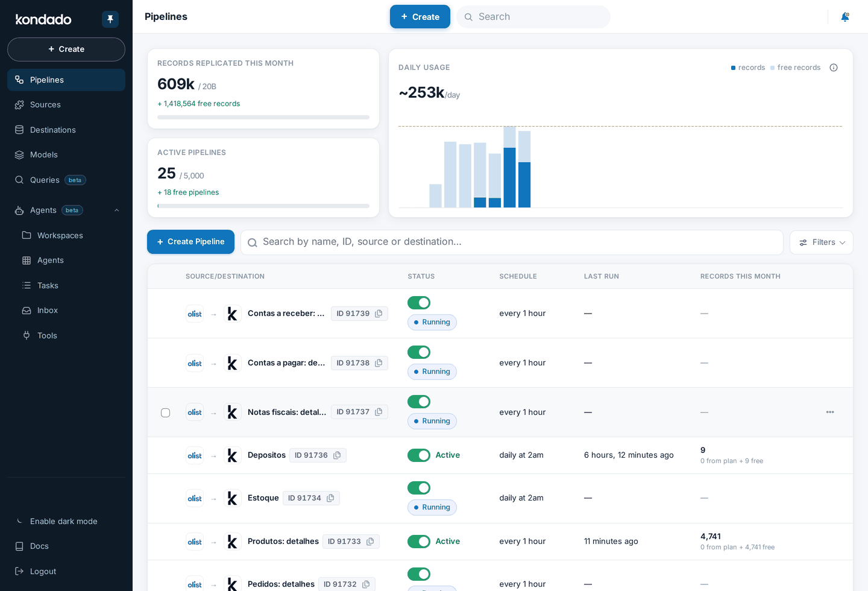Switch off Produtos: detalhes pipeline

[x=419, y=542]
